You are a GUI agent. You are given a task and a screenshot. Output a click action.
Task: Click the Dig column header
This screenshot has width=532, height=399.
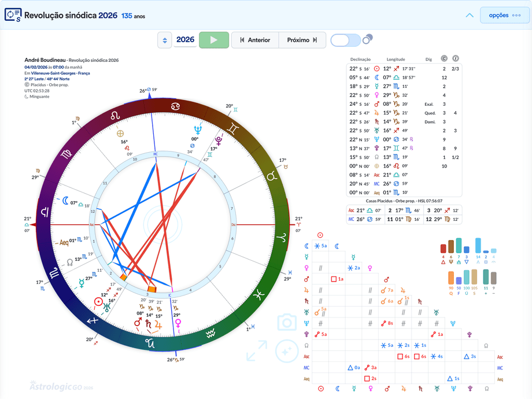coord(428,59)
